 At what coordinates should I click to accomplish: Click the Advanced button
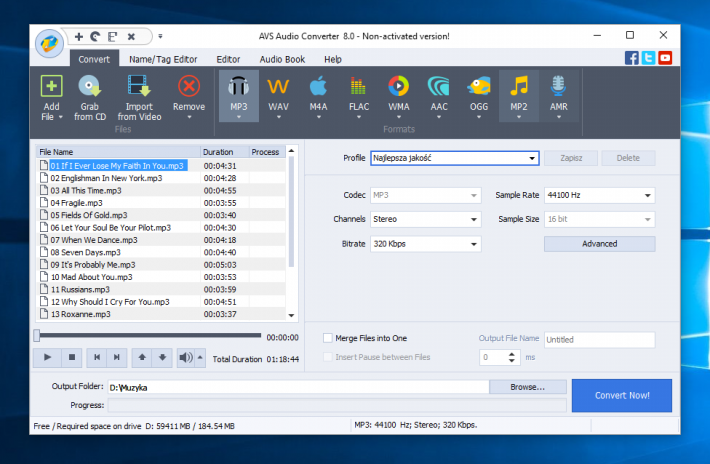click(600, 244)
